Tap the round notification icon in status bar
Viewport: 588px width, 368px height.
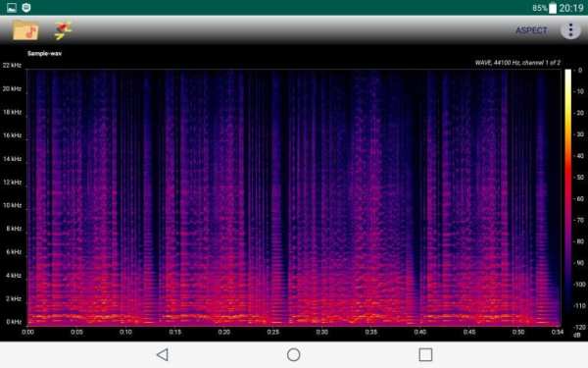26,8
